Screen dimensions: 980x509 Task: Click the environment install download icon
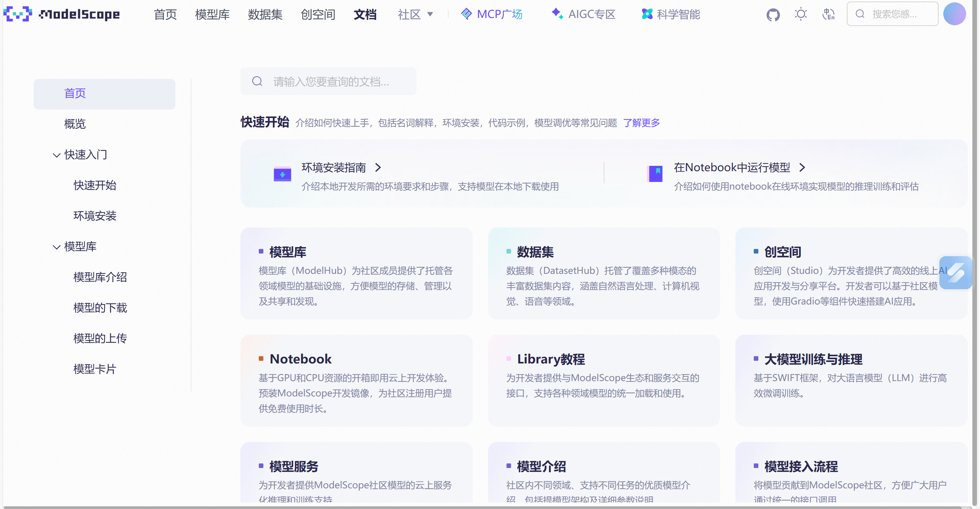click(282, 175)
